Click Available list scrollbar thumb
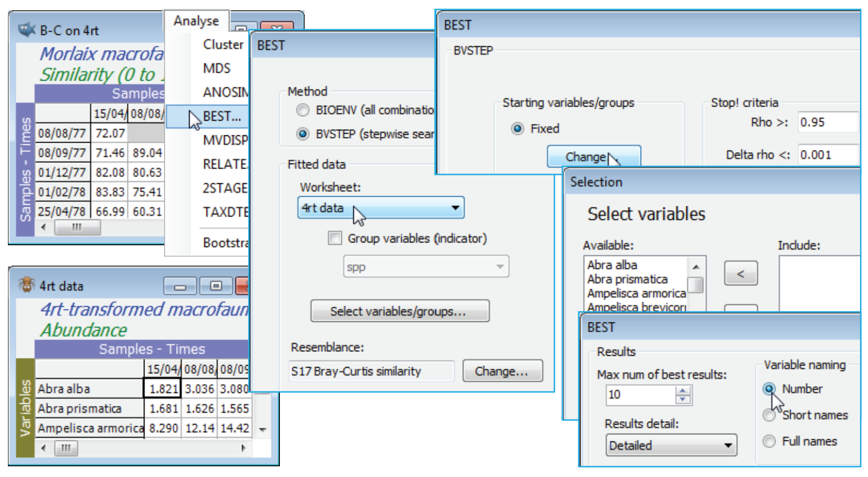This screenshot has width=868, height=477. 696,285
